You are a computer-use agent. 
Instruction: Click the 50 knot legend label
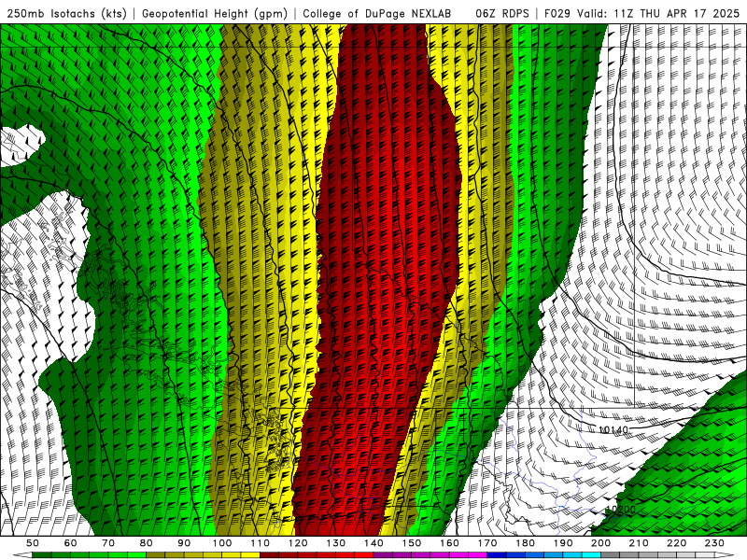tap(33, 543)
